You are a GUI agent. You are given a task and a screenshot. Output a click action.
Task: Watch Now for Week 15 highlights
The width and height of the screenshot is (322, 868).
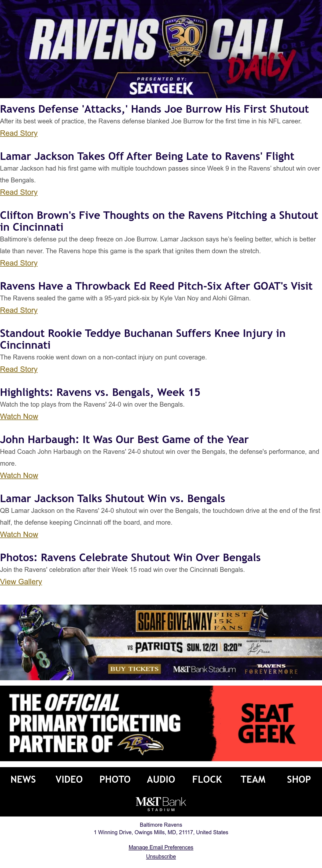pos(19,416)
